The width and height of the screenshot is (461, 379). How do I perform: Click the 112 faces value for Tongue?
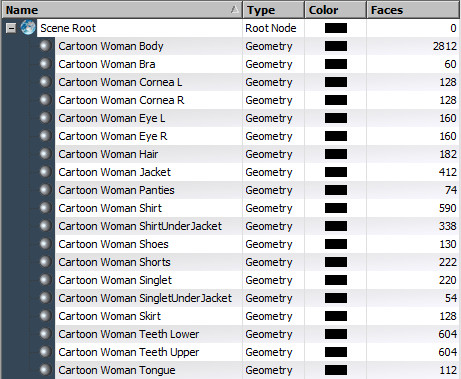(447, 370)
